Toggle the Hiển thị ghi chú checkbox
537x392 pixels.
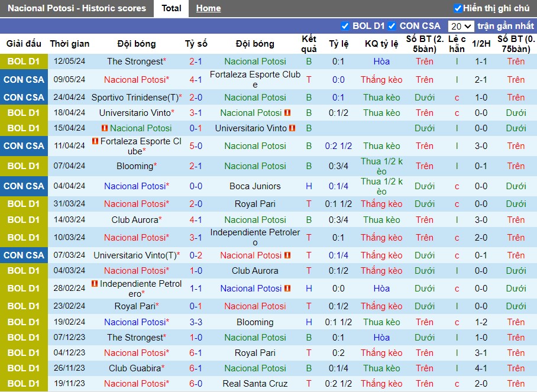point(458,8)
